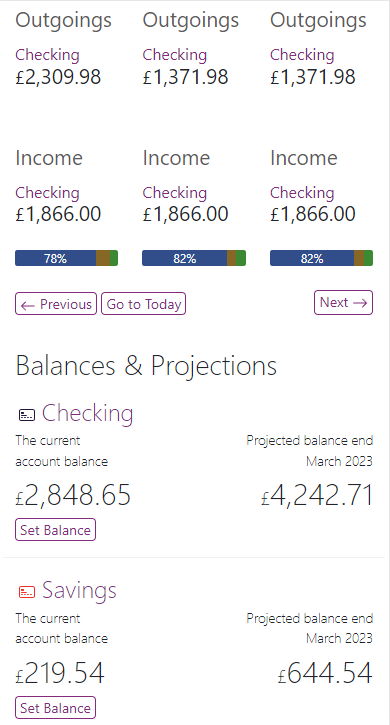Open the Checking account heading link
The image size is (390, 725).
pyautogui.click(x=87, y=413)
